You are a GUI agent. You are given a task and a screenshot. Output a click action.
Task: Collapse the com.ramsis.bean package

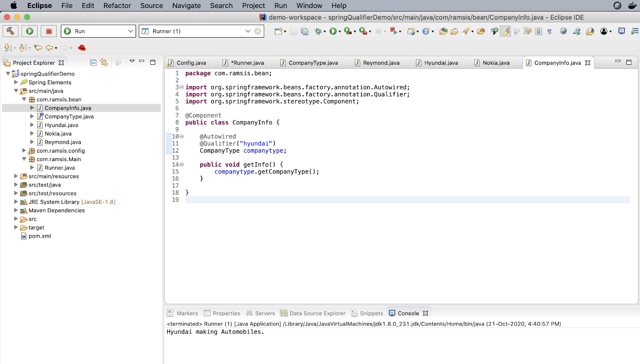[x=24, y=99]
